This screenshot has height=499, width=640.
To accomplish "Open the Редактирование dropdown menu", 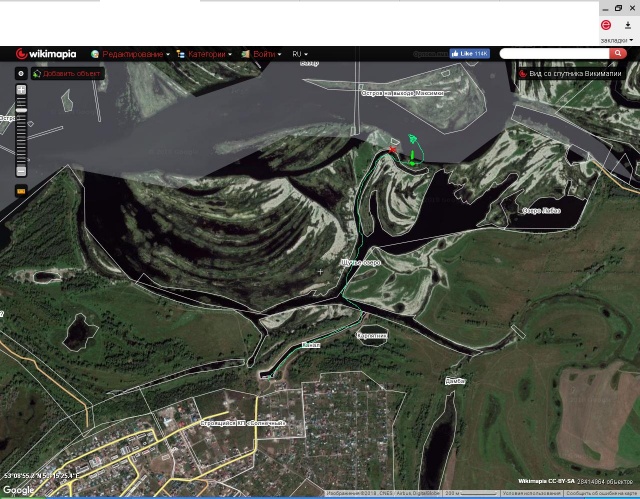I will tap(132, 54).
